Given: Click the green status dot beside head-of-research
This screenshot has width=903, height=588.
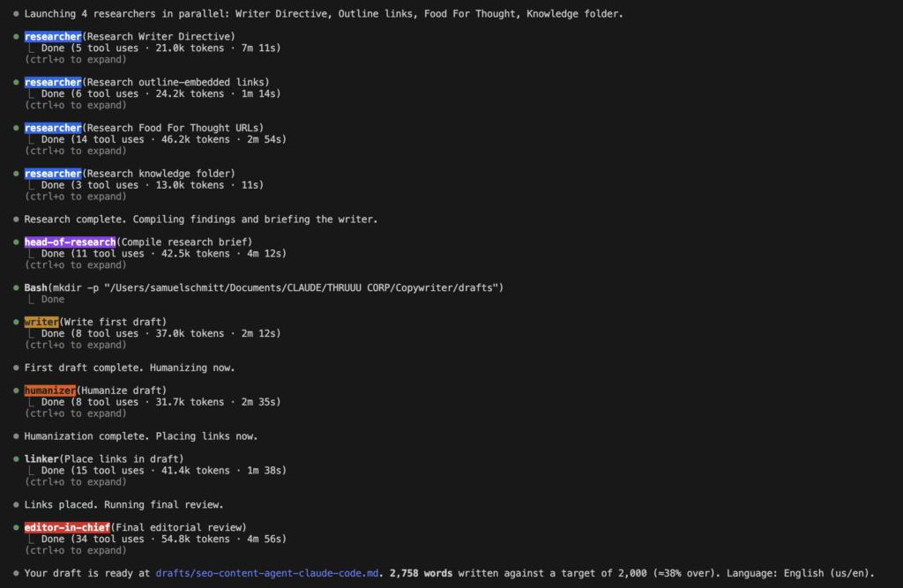Looking at the screenshot, I should (x=16, y=242).
